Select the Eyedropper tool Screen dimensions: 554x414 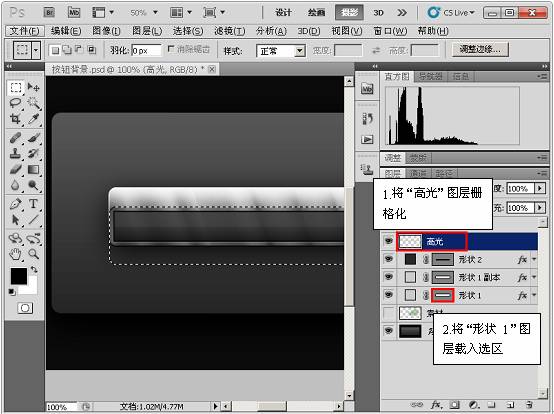point(33,119)
